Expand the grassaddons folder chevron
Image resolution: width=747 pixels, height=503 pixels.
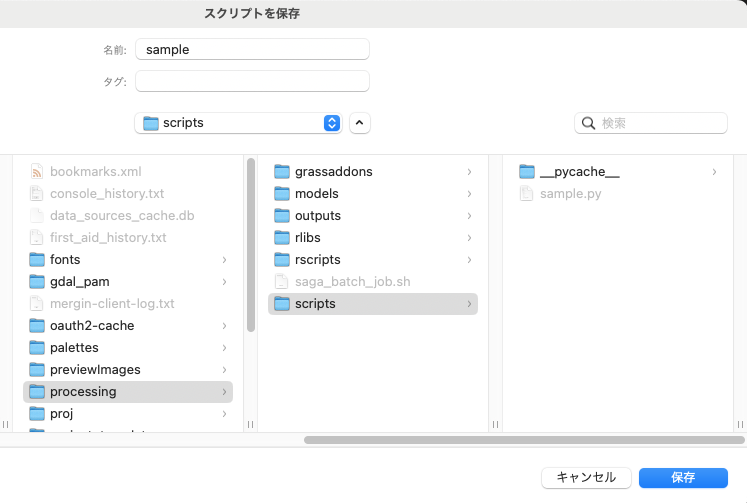click(469, 171)
